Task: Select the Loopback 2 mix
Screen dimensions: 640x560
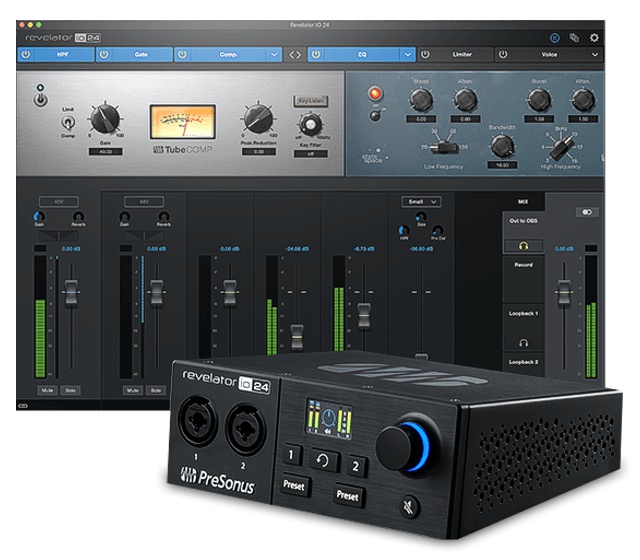Action: (x=523, y=362)
